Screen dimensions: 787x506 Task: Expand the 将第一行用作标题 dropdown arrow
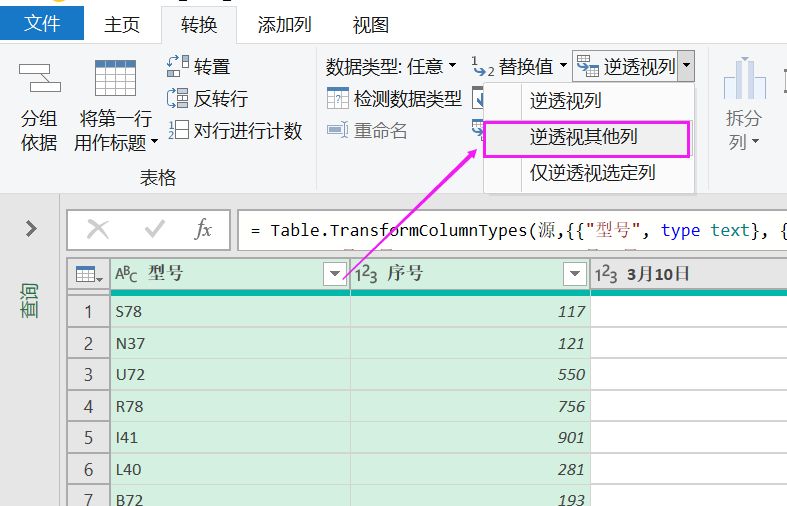coord(155,142)
